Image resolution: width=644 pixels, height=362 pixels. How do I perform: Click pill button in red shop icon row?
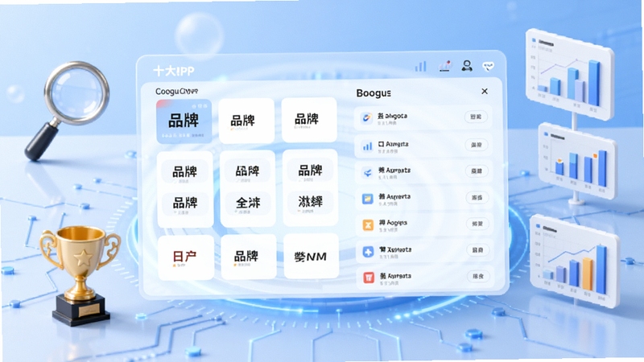[x=478, y=276]
